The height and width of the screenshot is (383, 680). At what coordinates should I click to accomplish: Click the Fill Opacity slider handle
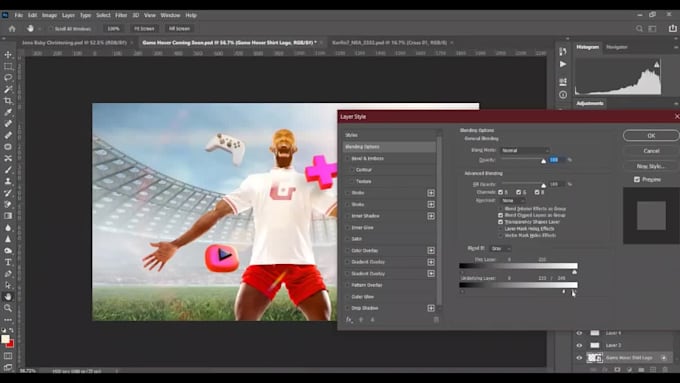tap(543, 186)
